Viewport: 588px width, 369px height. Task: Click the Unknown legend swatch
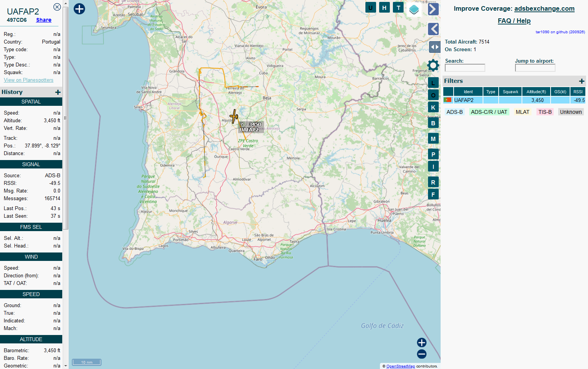pos(571,112)
